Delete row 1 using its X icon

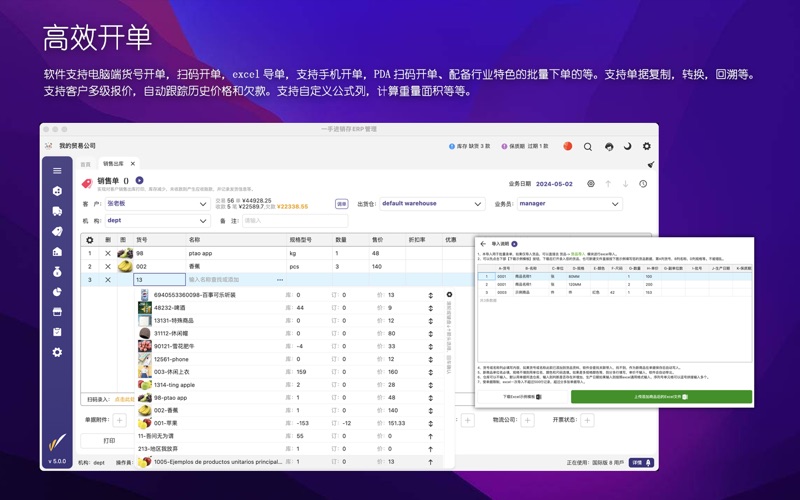pyautogui.click(x=108, y=254)
